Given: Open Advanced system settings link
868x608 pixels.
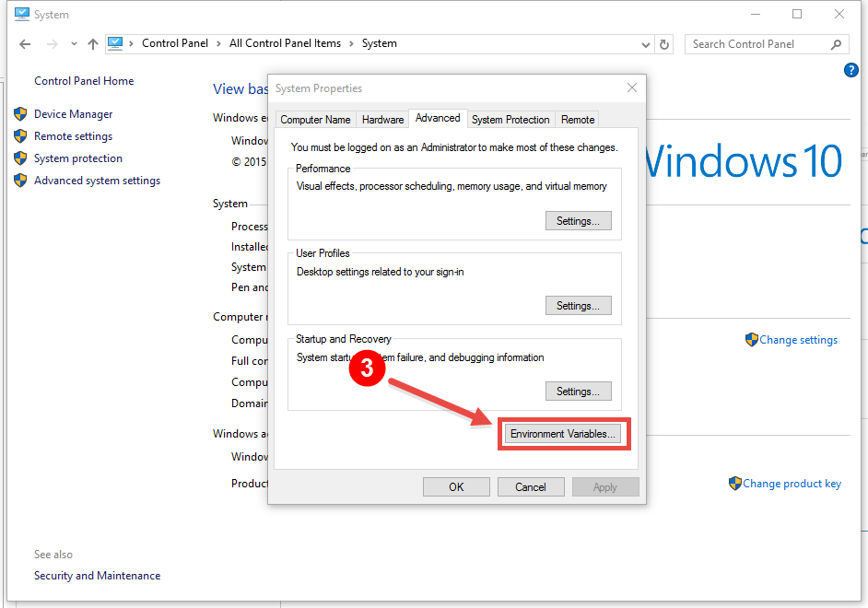Looking at the screenshot, I should click(98, 181).
